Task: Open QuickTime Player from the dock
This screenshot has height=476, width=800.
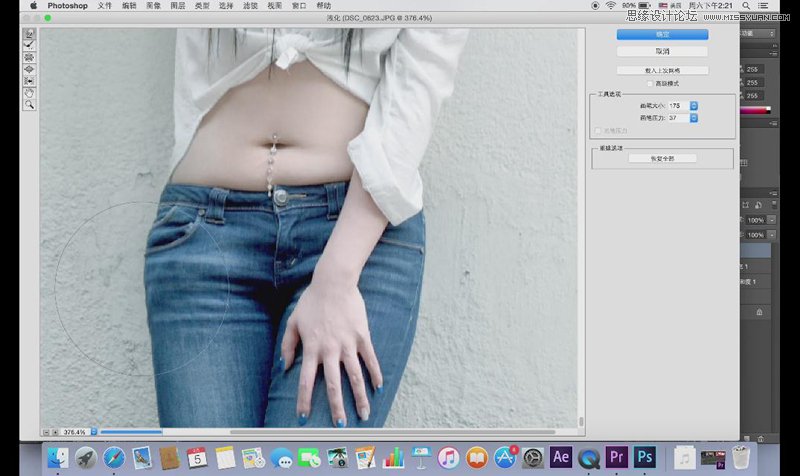Action: tap(588, 458)
